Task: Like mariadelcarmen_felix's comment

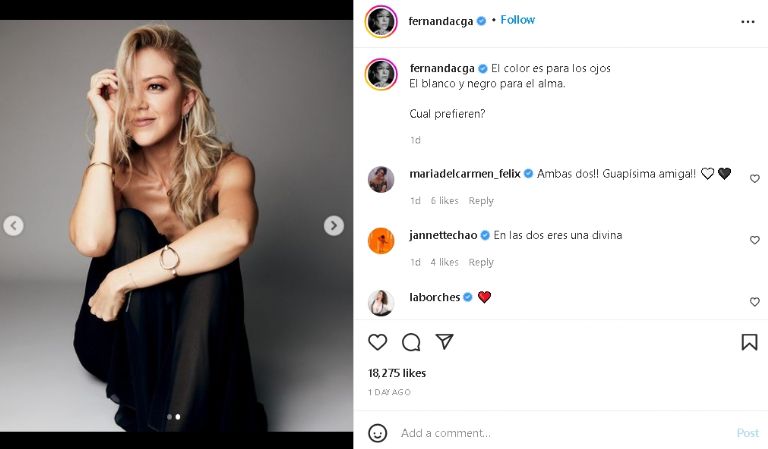Action: tap(754, 179)
